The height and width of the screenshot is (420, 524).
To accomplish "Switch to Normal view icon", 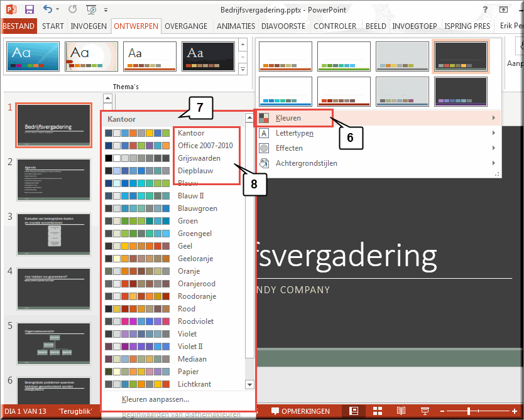I will (354, 411).
